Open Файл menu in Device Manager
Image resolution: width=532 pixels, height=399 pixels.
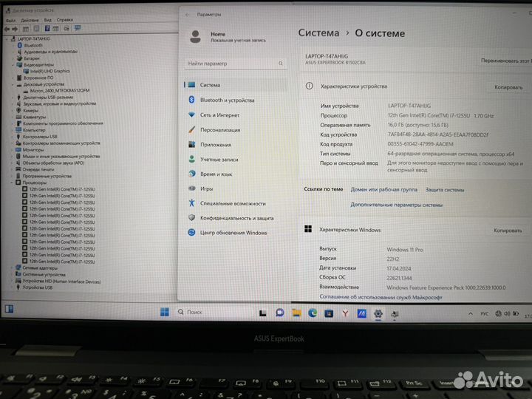11,21
